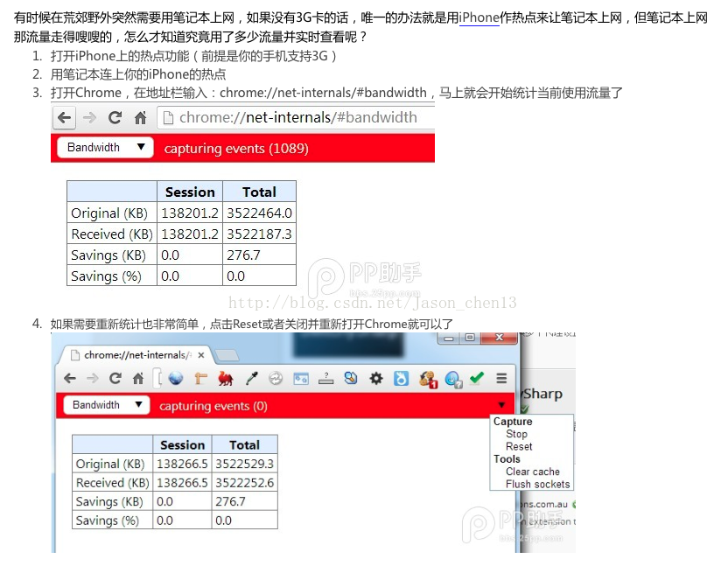Click forward arrow in second Chrome window
The width and height of the screenshot is (728, 587).
coord(93,379)
